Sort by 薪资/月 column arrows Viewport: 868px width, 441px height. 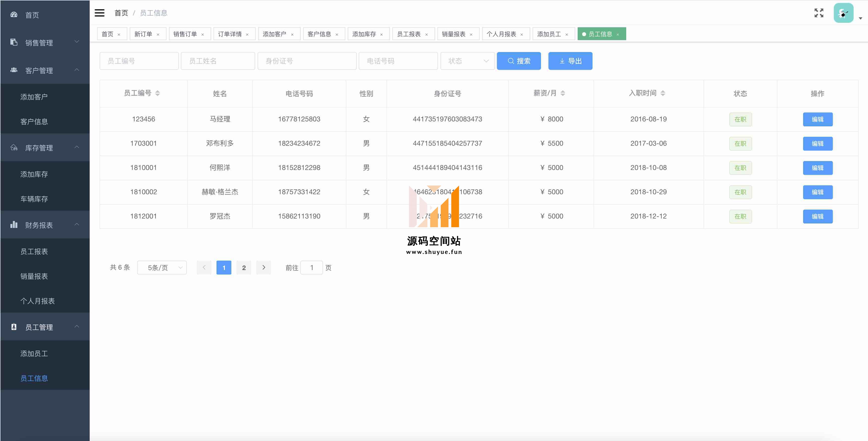tap(562, 93)
